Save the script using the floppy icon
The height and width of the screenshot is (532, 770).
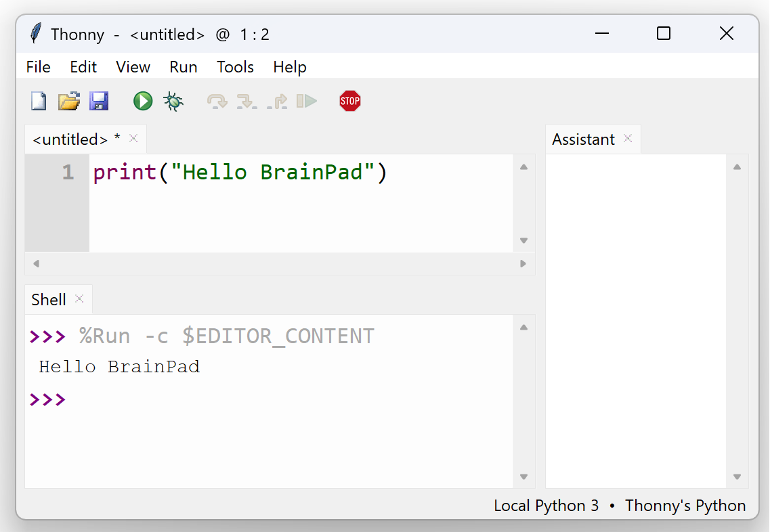99,102
